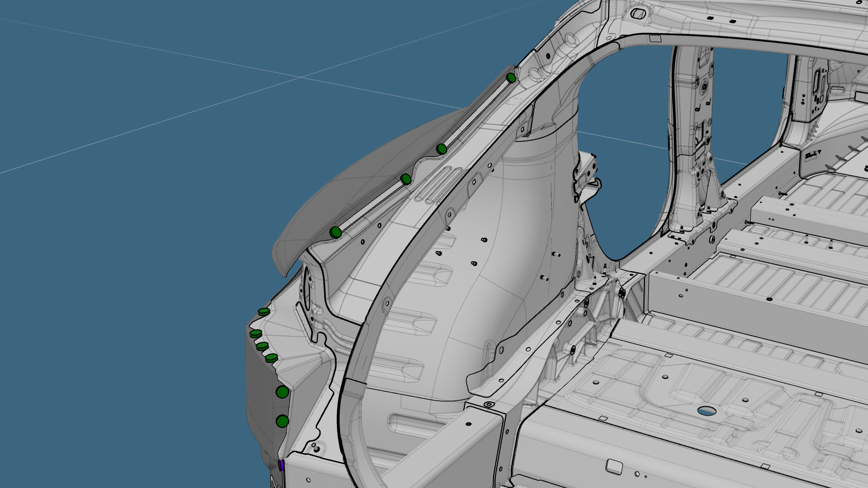Image resolution: width=868 pixels, height=488 pixels.
Task: Pick the third green plug in the four-plug cluster
Action: click(263, 346)
